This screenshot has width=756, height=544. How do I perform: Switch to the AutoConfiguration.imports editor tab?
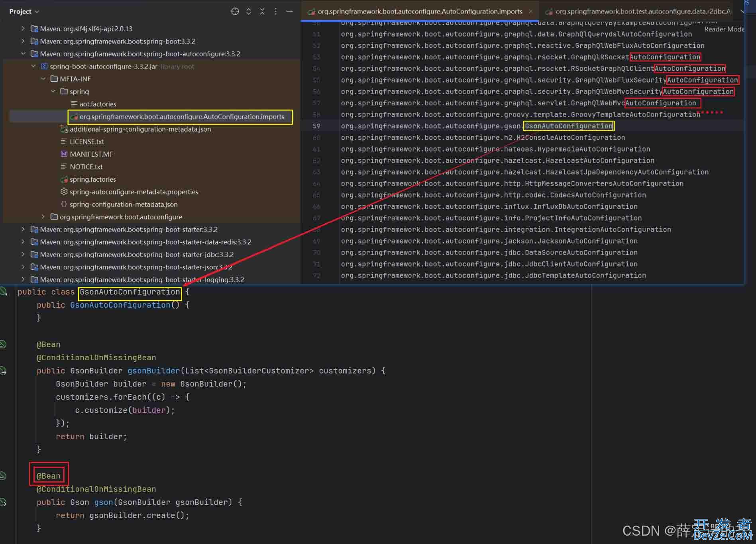click(420, 12)
